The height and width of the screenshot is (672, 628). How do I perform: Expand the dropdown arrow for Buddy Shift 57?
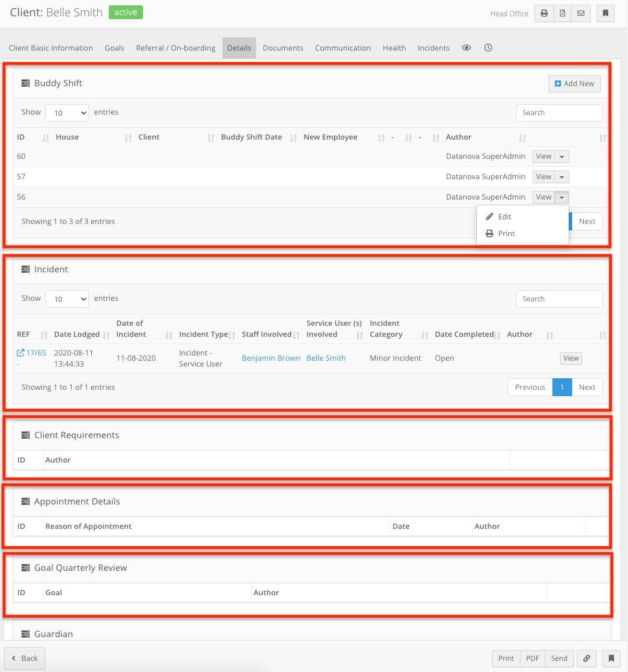click(562, 176)
